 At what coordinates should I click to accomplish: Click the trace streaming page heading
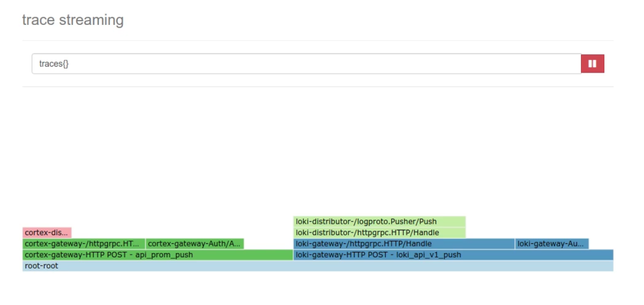(73, 20)
